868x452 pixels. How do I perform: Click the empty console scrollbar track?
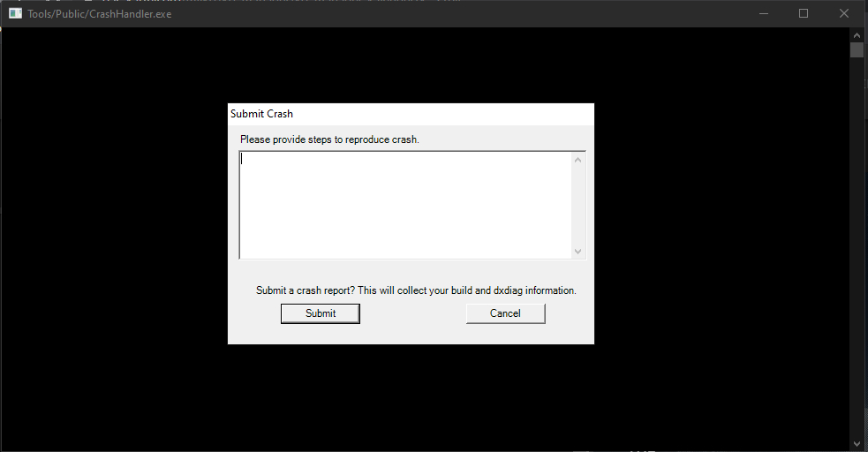point(857,247)
